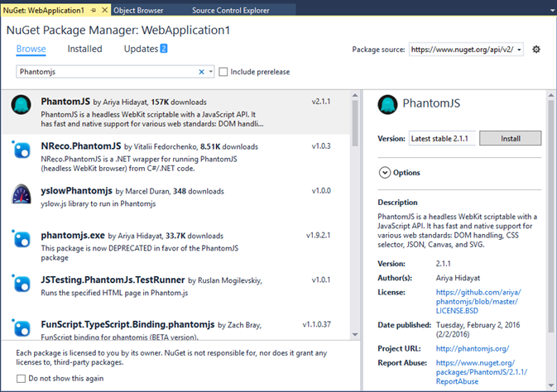This screenshot has height=392, width=557.
Task: Select the yslowPhantomjs package title
Action: 76,191
